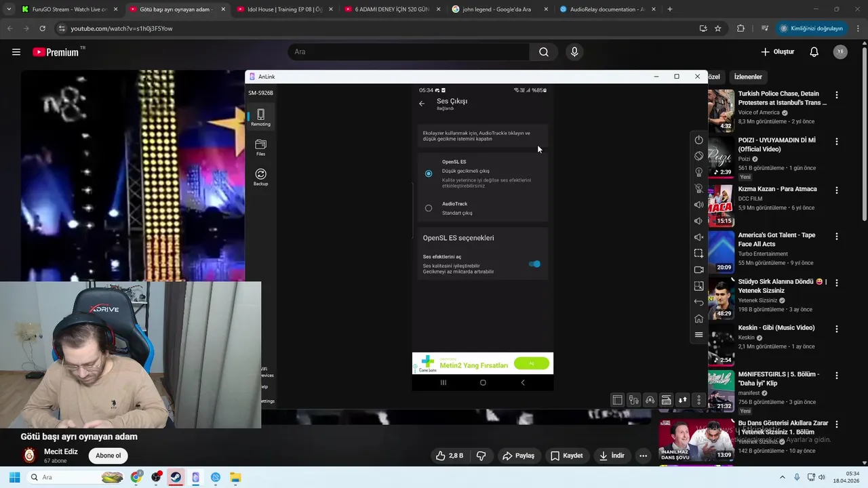Image resolution: width=868 pixels, height=488 pixels.
Task: Open OBS Studio from Windows taskbar
Action: (x=156, y=477)
